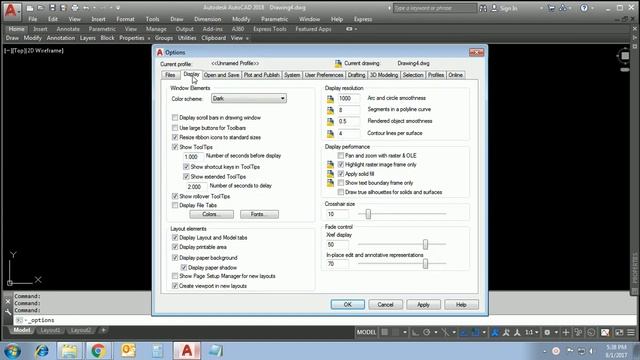Click OK in Options dialog

coord(347,304)
